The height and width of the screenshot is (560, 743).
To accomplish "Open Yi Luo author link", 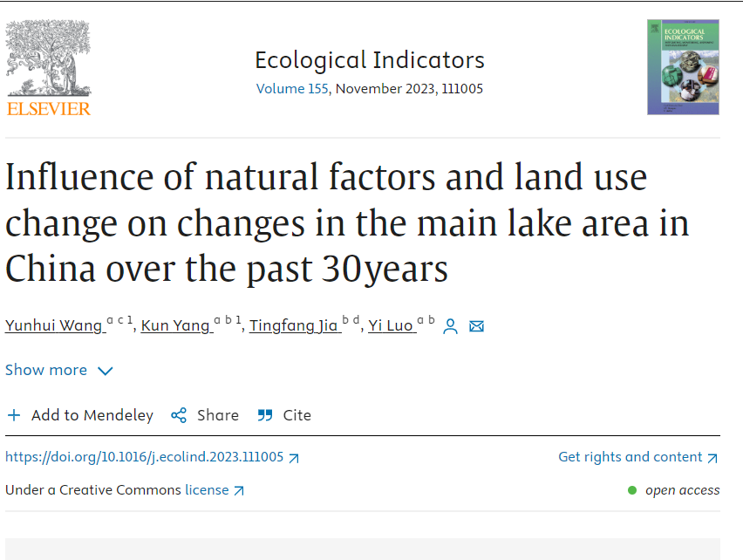I will pyautogui.click(x=392, y=325).
